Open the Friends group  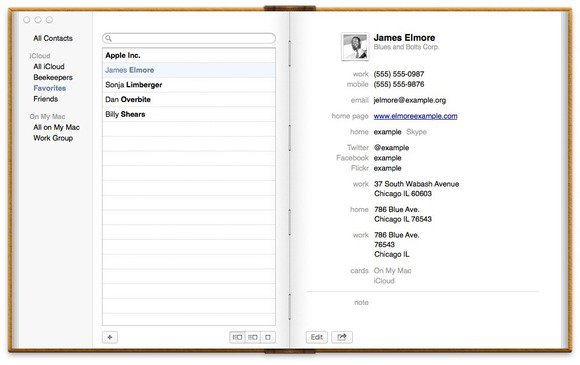[x=45, y=99]
